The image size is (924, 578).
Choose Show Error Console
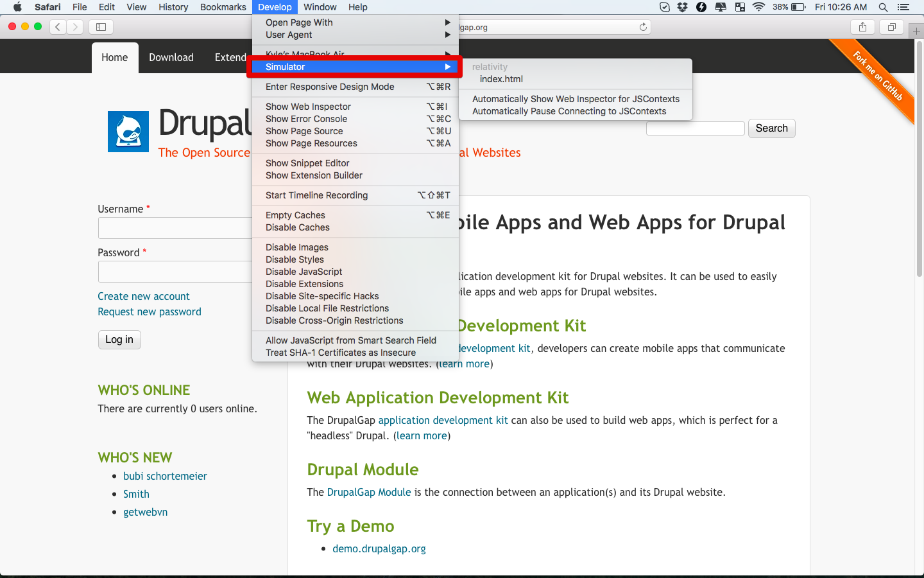coord(355,119)
